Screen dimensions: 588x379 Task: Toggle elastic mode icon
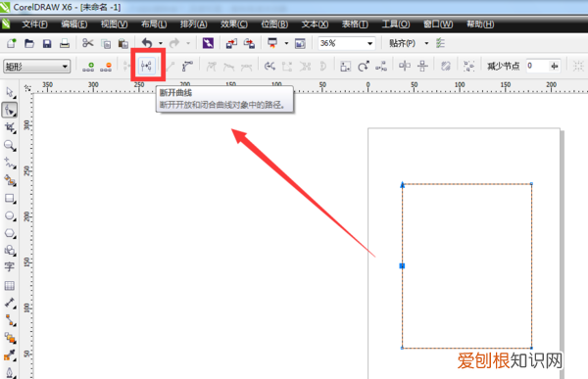coord(446,67)
